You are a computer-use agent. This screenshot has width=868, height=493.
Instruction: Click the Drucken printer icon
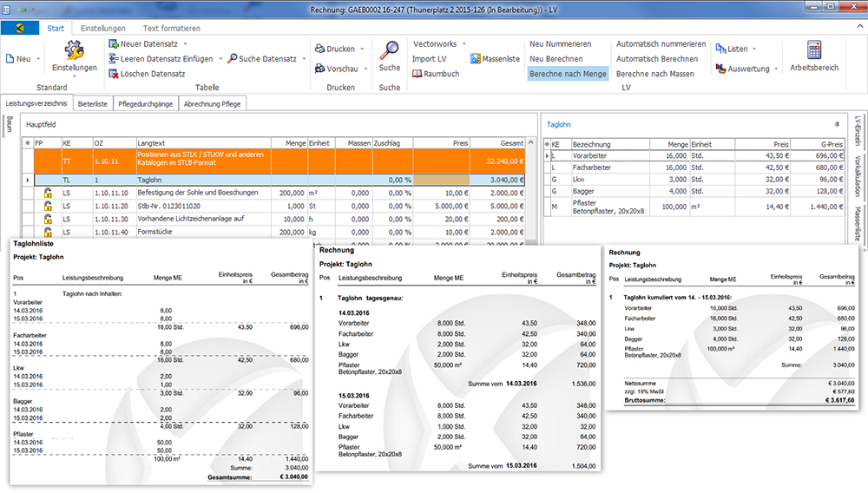tap(320, 49)
